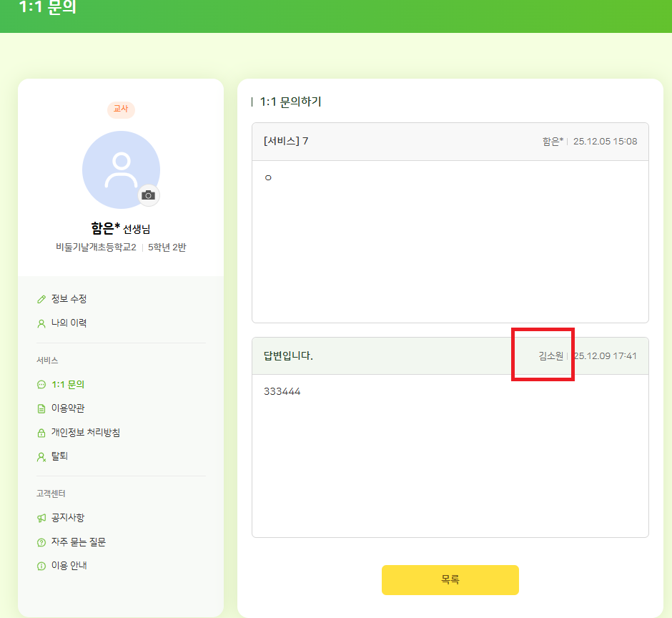Go to 공지사항 in customer center
The image size is (672, 618).
point(68,518)
